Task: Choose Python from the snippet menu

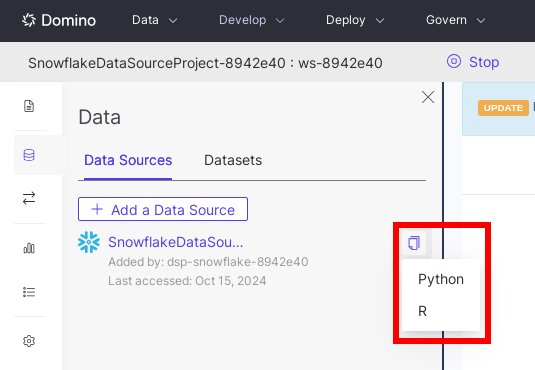Action: [441, 279]
